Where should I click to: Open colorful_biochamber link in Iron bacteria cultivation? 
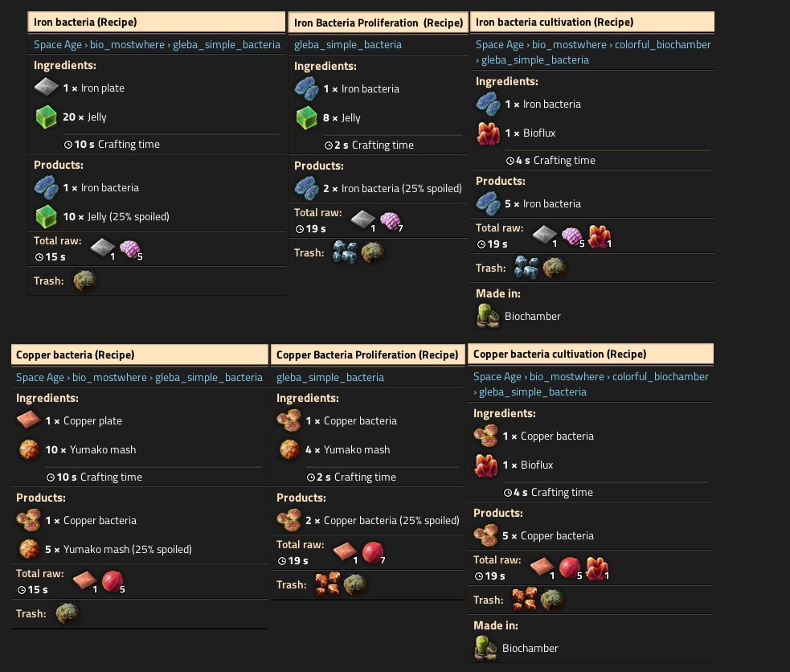tap(662, 44)
